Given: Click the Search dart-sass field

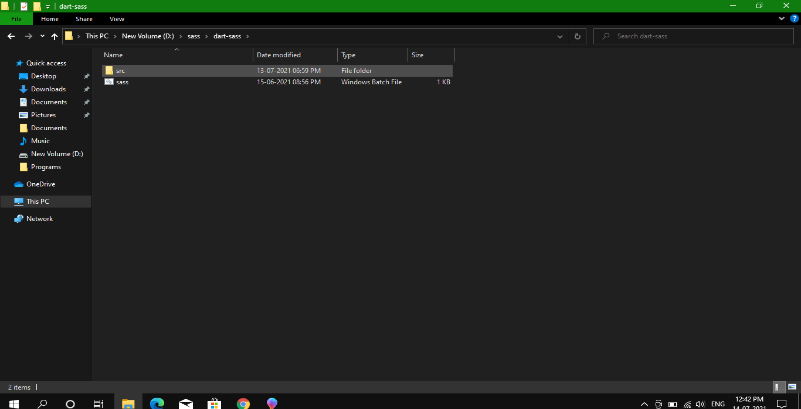Looking at the screenshot, I should coord(693,36).
